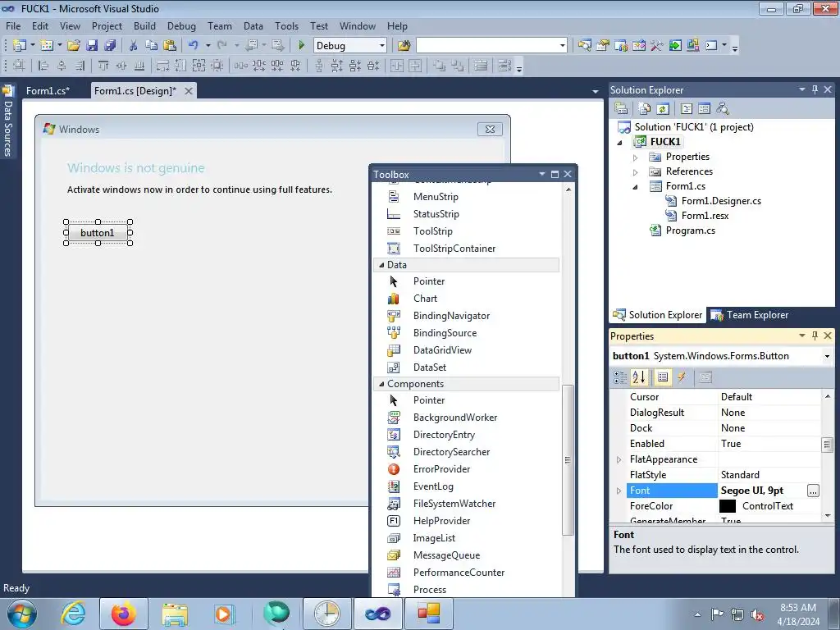Click the Enabled property value True

(769, 444)
